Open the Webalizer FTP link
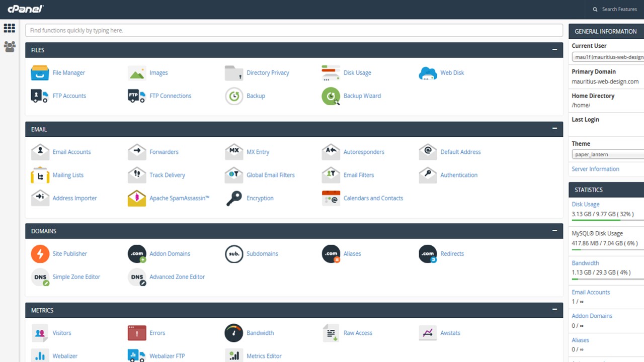The height and width of the screenshot is (362, 644). (x=167, y=356)
